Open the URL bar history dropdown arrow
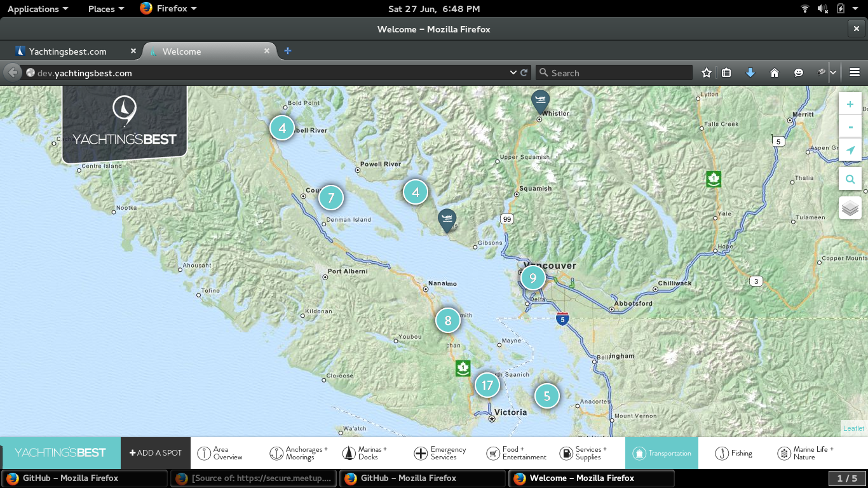The width and height of the screenshot is (868, 488). [513, 73]
